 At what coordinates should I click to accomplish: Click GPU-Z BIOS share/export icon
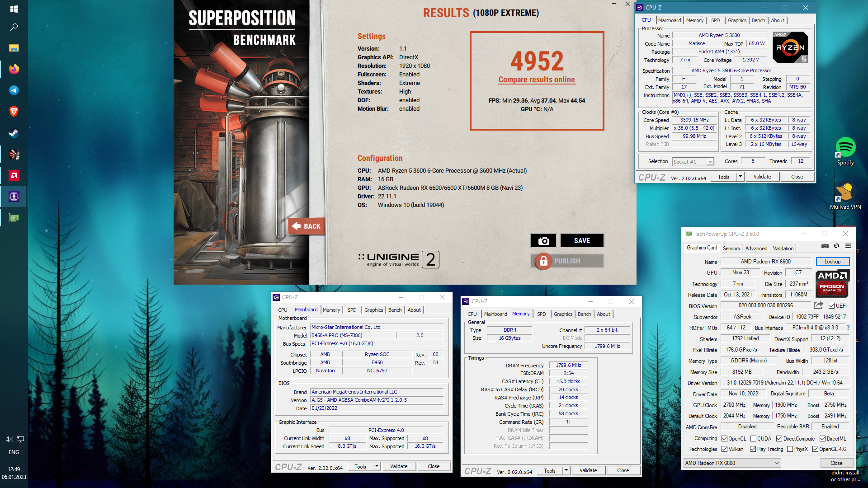[818, 305]
